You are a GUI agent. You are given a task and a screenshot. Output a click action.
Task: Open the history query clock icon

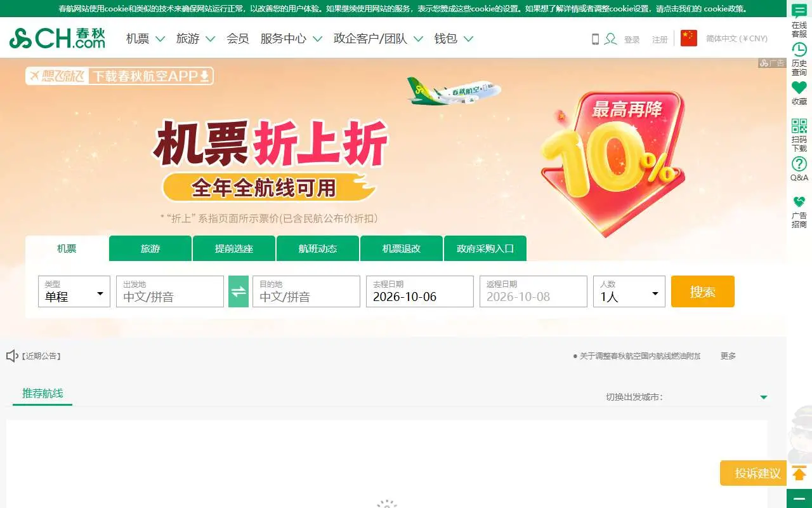point(799,50)
